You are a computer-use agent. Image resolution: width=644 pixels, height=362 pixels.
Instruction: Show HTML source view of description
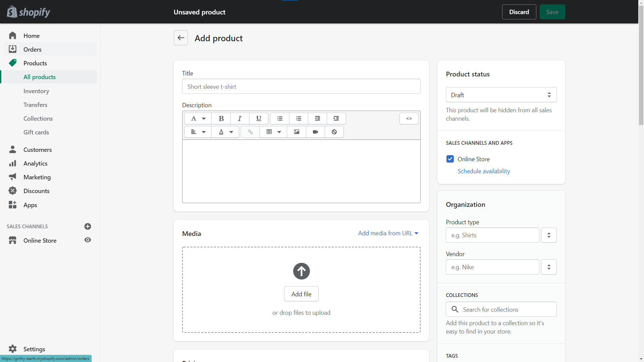[409, 118]
